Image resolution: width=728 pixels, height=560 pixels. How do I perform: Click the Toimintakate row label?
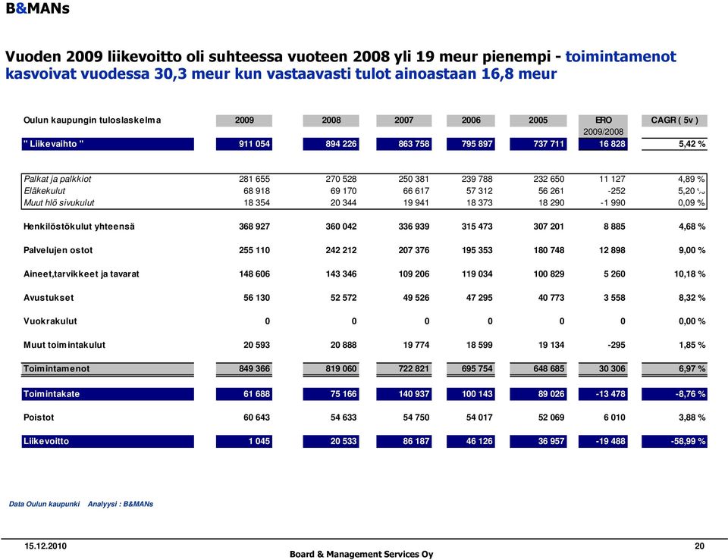point(108,394)
